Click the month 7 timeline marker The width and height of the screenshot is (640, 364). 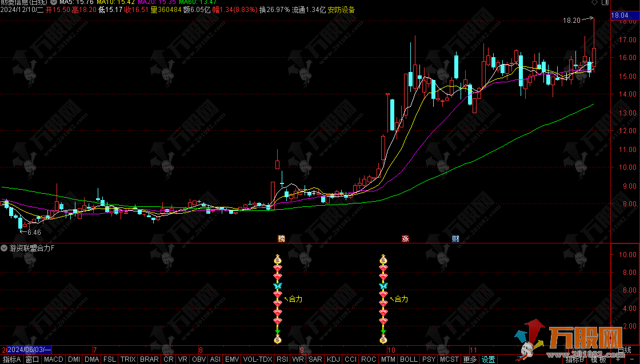click(x=95, y=350)
